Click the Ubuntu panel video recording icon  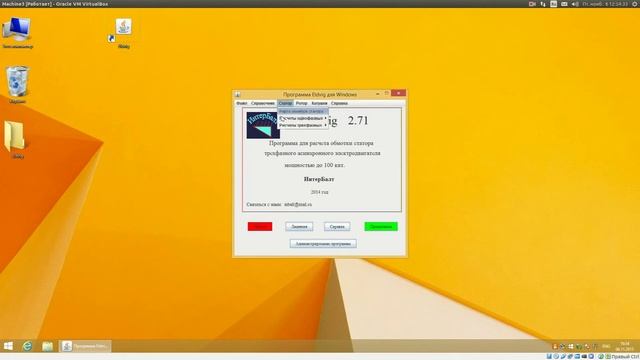(532, 4)
